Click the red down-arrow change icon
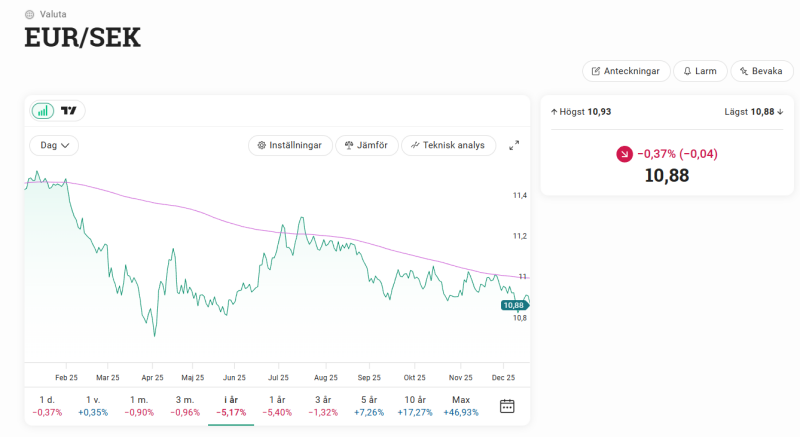The image size is (800, 437). (624, 154)
